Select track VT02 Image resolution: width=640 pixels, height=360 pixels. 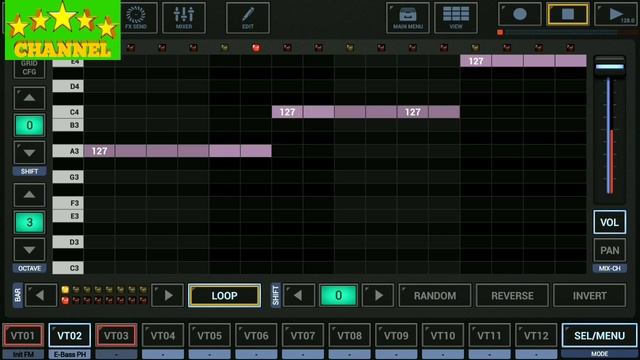pyautogui.click(x=70, y=336)
